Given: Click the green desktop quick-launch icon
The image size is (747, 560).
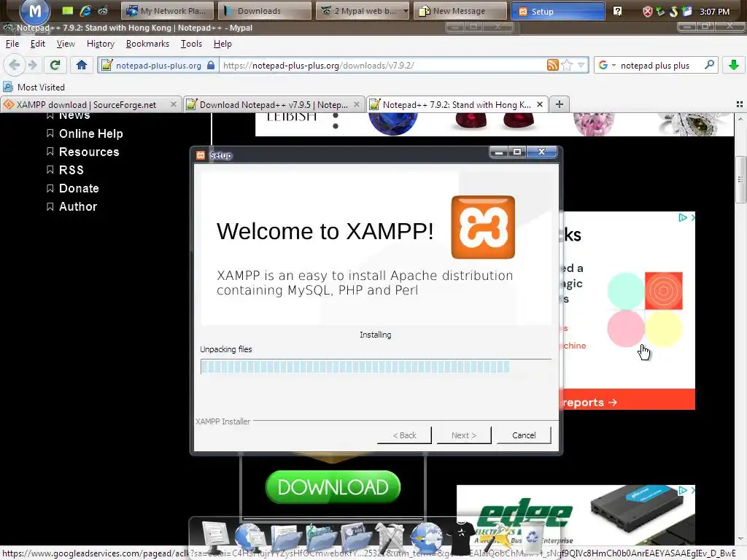Looking at the screenshot, I should click(x=68, y=11).
